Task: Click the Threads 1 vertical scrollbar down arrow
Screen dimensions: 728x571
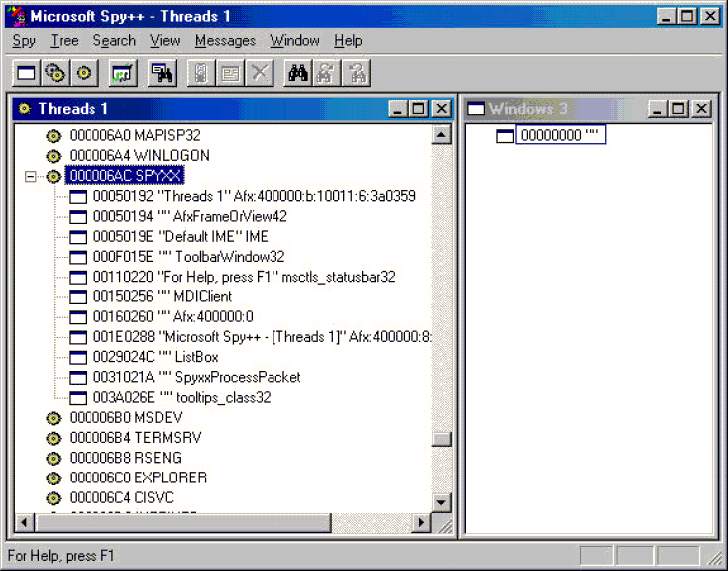Action: pyautogui.click(x=441, y=502)
